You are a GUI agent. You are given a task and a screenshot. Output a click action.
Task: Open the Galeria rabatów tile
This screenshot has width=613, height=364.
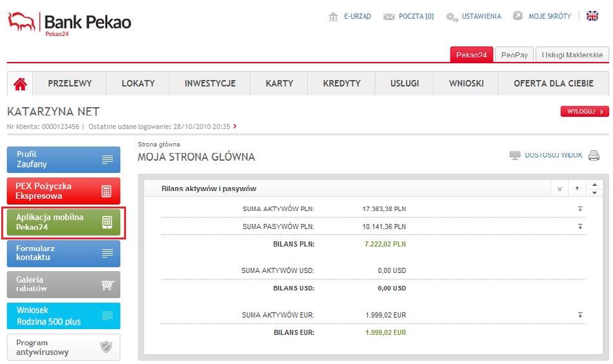pyautogui.click(x=63, y=285)
